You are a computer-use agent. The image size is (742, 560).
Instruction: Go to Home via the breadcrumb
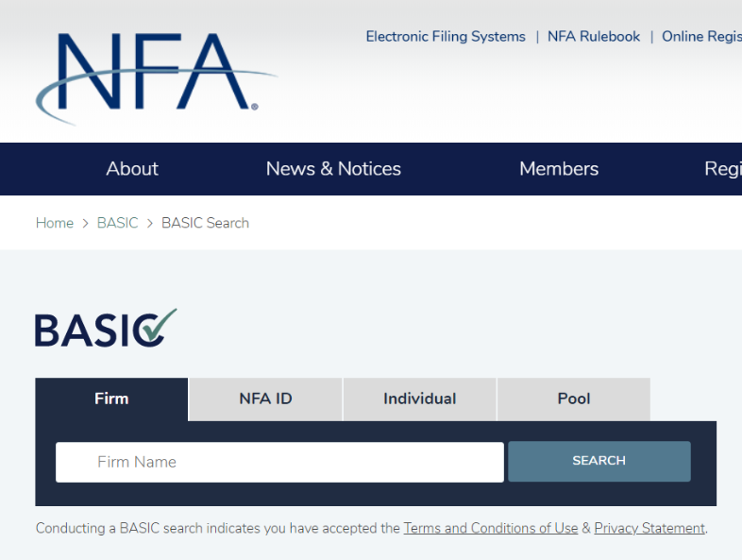pyautogui.click(x=55, y=223)
